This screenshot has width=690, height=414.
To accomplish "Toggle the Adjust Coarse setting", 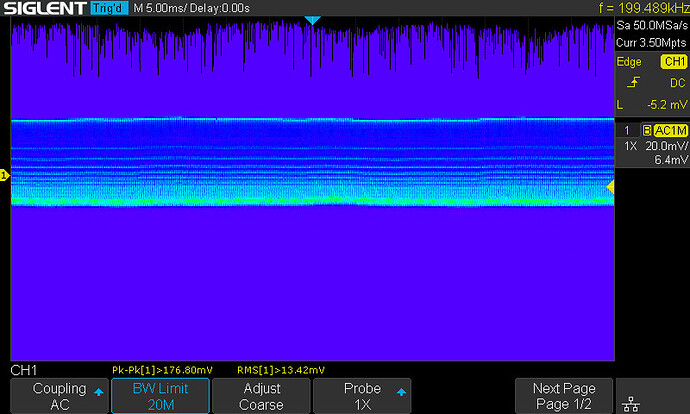I will [261, 396].
